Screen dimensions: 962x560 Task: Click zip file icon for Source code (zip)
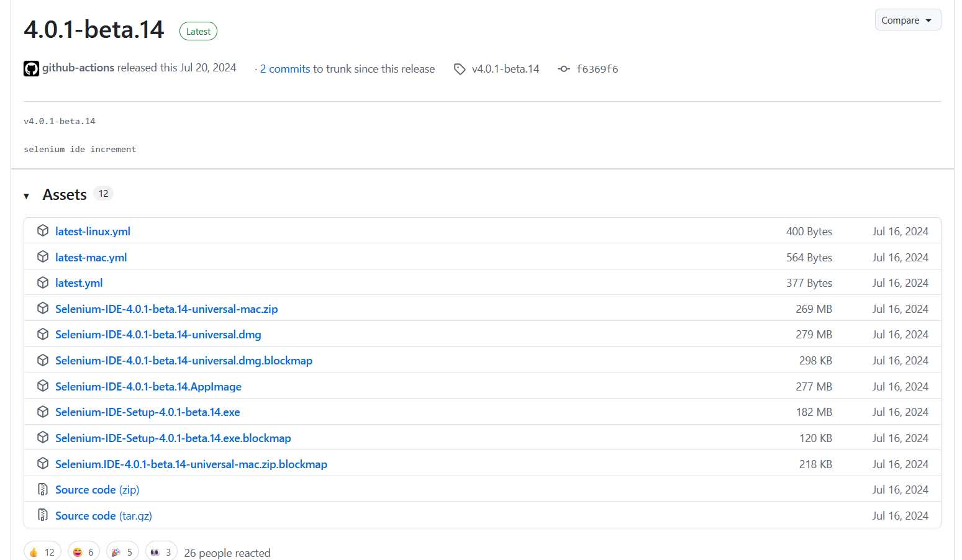(x=43, y=489)
